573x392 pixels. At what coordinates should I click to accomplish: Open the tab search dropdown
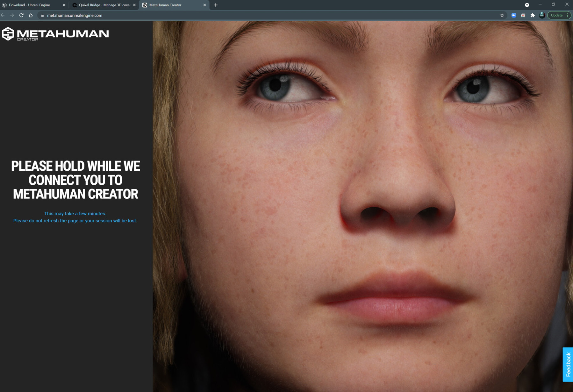527,5
